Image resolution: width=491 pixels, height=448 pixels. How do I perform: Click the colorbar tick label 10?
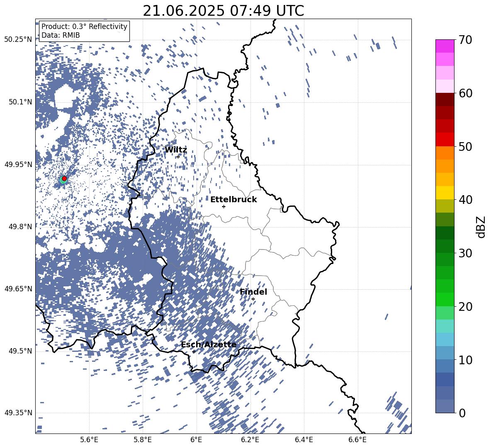[466, 360]
